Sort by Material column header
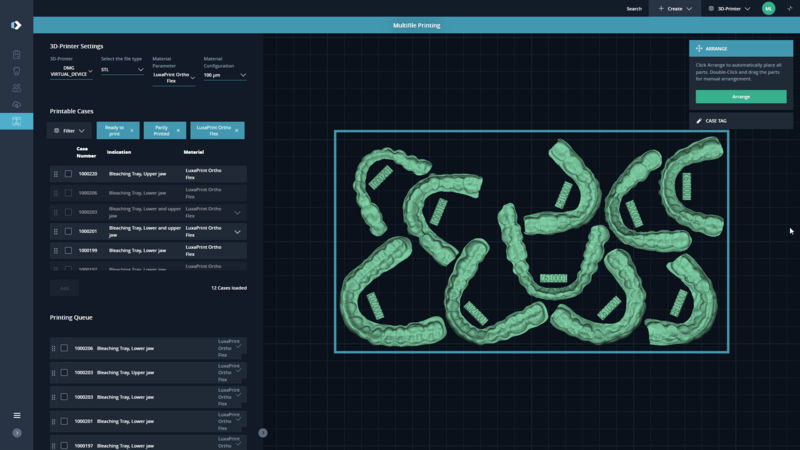The width and height of the screenshot is (800, 450). 194,152
